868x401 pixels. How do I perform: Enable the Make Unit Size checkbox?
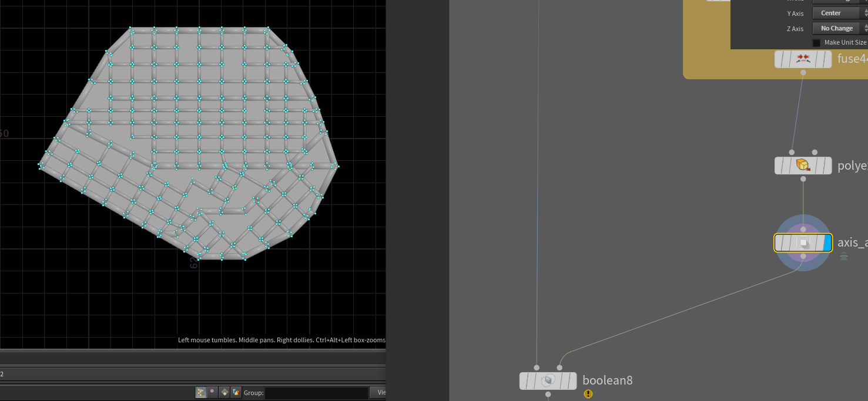(816, 43)
